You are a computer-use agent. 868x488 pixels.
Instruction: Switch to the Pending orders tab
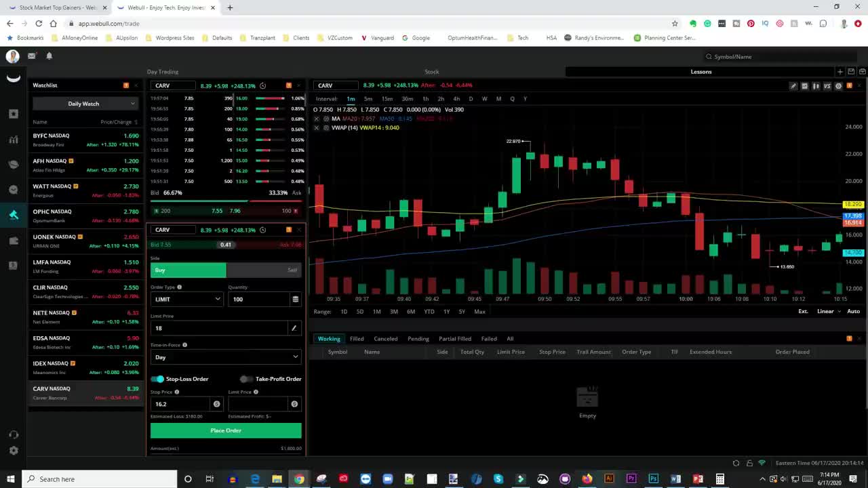pos(418,338)
